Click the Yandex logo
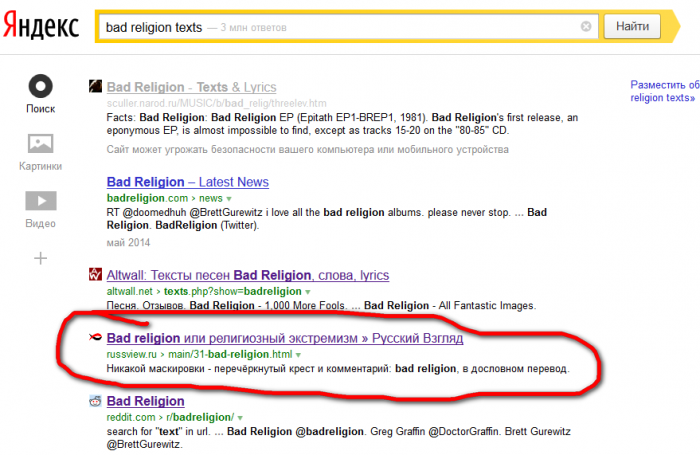 tap(40, 27)
